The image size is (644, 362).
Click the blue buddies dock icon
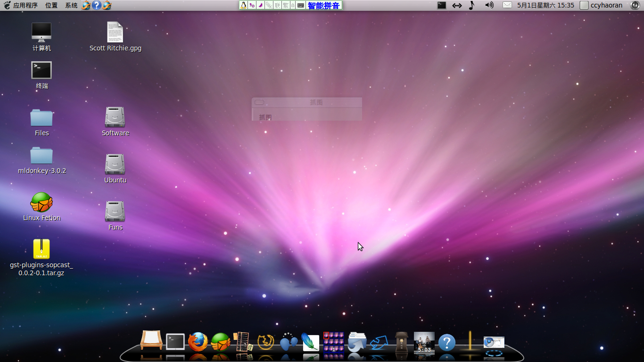pos(289,342)
